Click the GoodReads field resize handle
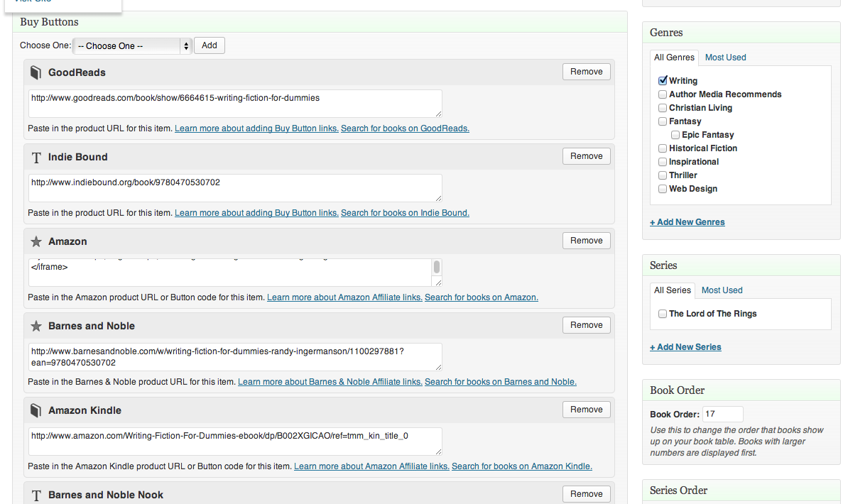The height and width of the screenshot is (504, 848). point(438,114)
